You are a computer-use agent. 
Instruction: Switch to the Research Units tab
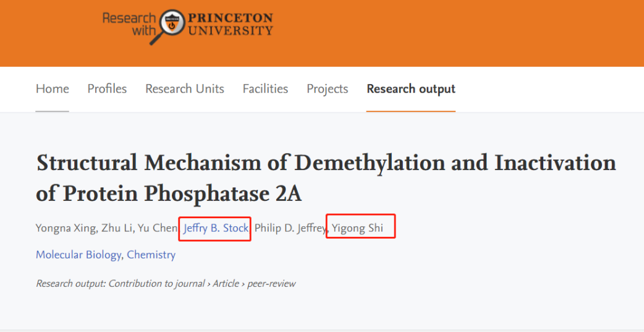click(185, 89)
